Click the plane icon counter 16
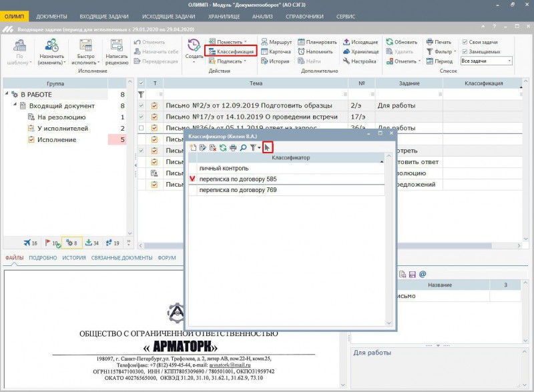534x392 pixels. tap(30, 243)
